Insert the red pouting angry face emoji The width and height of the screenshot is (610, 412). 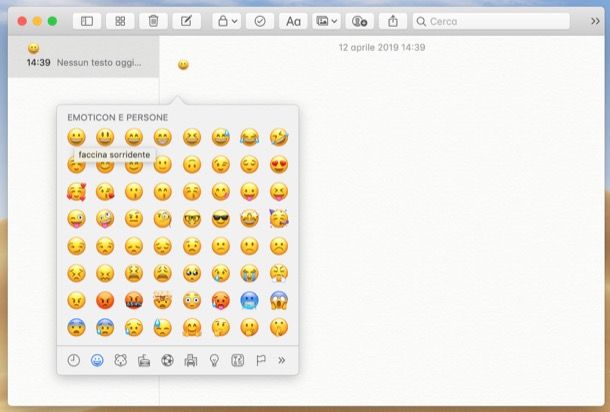coord(105,301)
